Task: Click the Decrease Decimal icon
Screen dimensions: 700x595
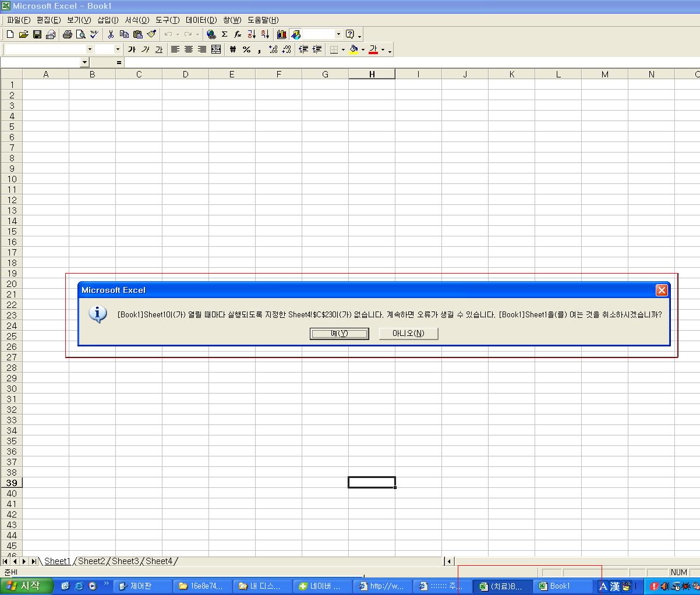Action: [286, 49]
